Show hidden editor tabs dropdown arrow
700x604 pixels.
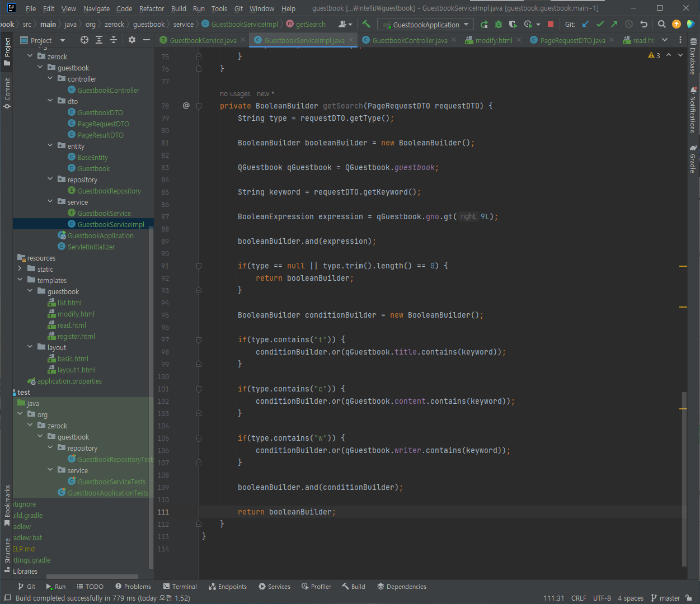click(665, 40)
